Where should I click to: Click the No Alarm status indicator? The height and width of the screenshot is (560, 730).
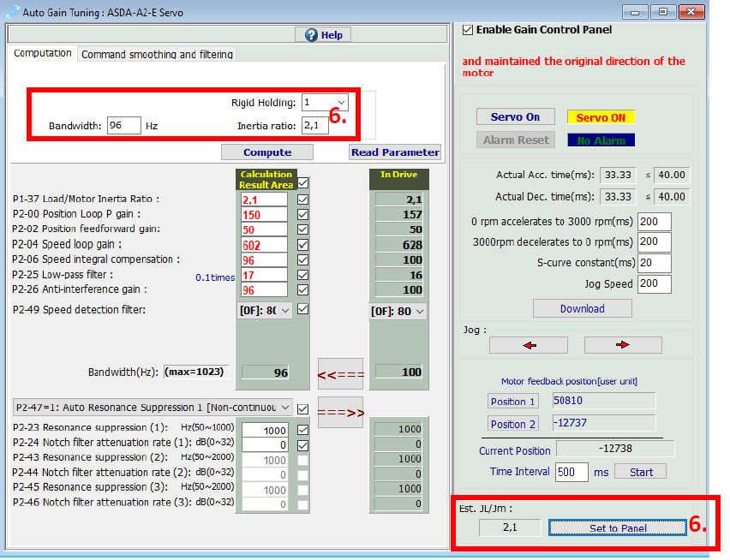(x=600, y=140)
